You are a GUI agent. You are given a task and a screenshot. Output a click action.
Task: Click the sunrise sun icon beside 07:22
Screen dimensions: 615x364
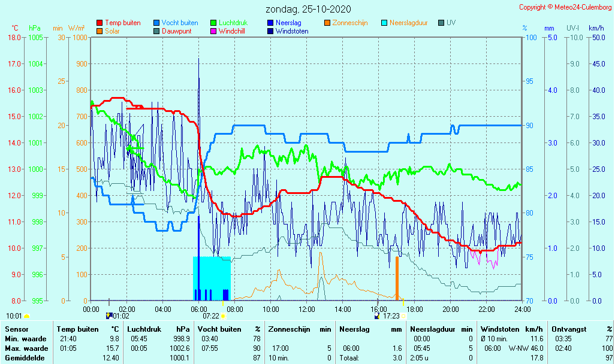[x=223, y=316]
